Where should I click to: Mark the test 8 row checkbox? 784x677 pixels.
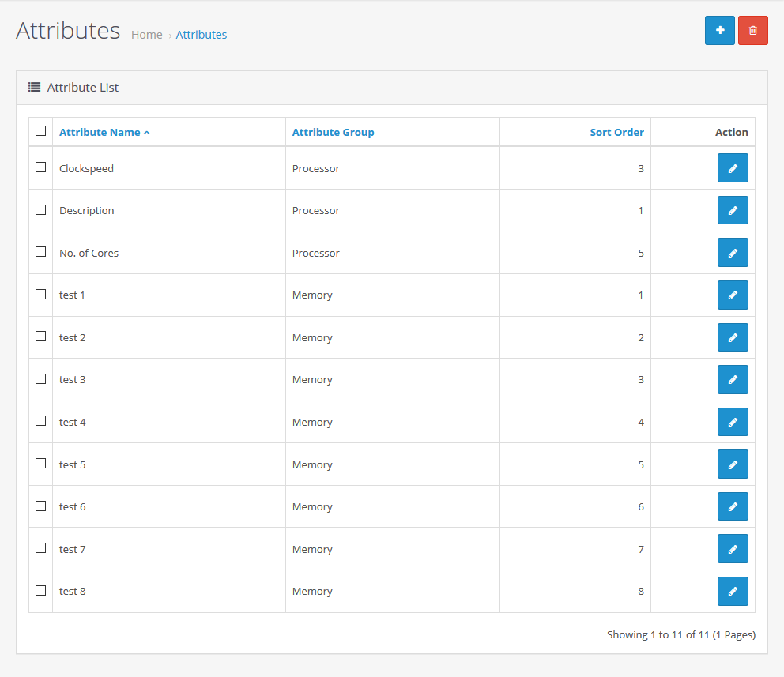tap(41, 591)
